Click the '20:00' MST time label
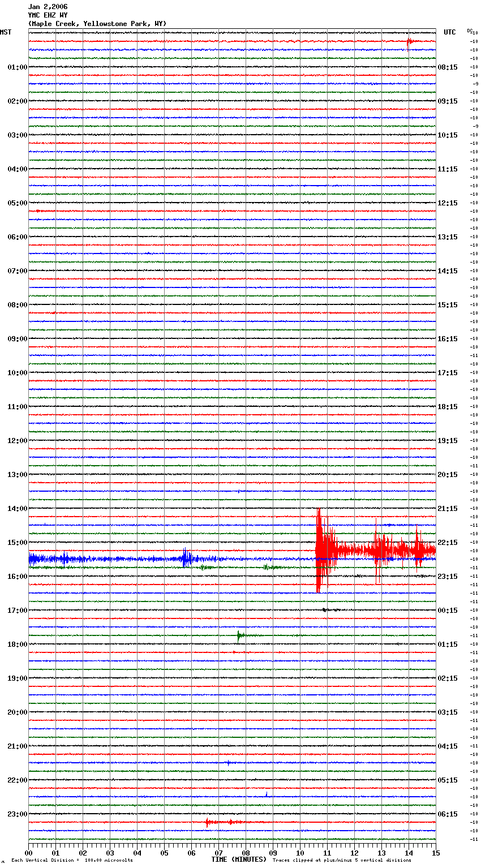Viewport: 481px width, 868px height. [x=18, y=712]
